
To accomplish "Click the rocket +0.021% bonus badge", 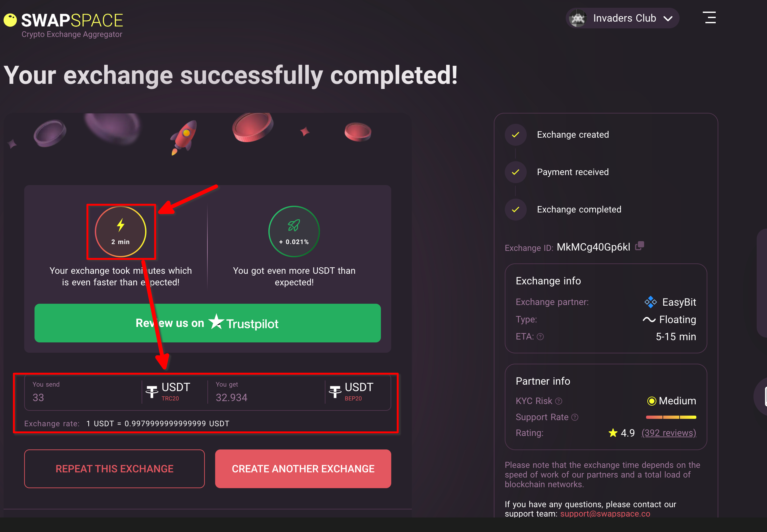I will click(294, 232).
